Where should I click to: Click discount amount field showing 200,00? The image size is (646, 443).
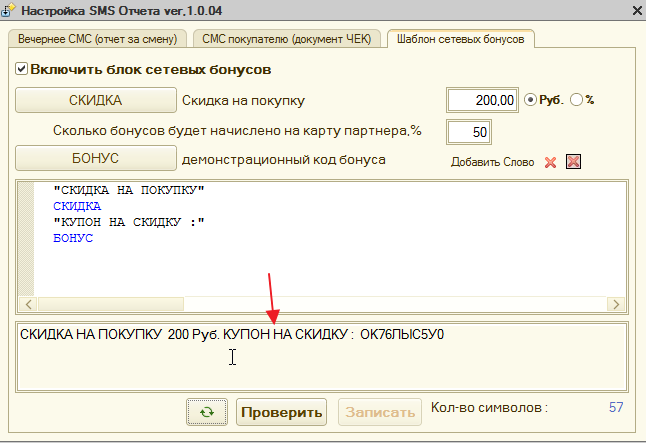coord(482,100)
